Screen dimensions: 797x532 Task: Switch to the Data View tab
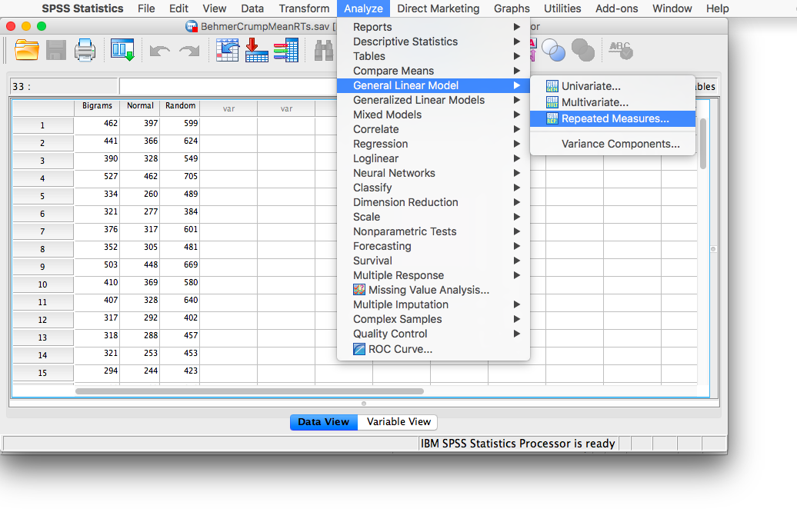pyautogui.click(x=324, y=422)
